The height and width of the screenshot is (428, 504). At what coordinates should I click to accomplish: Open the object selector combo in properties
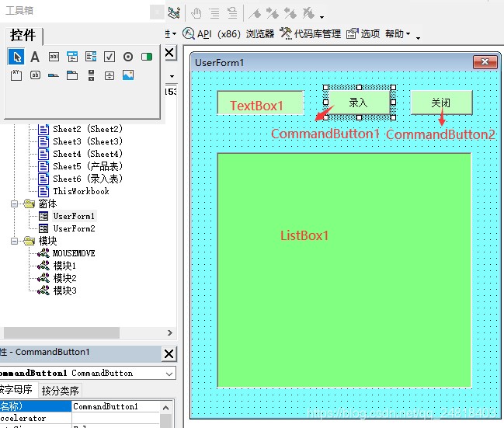169,374
